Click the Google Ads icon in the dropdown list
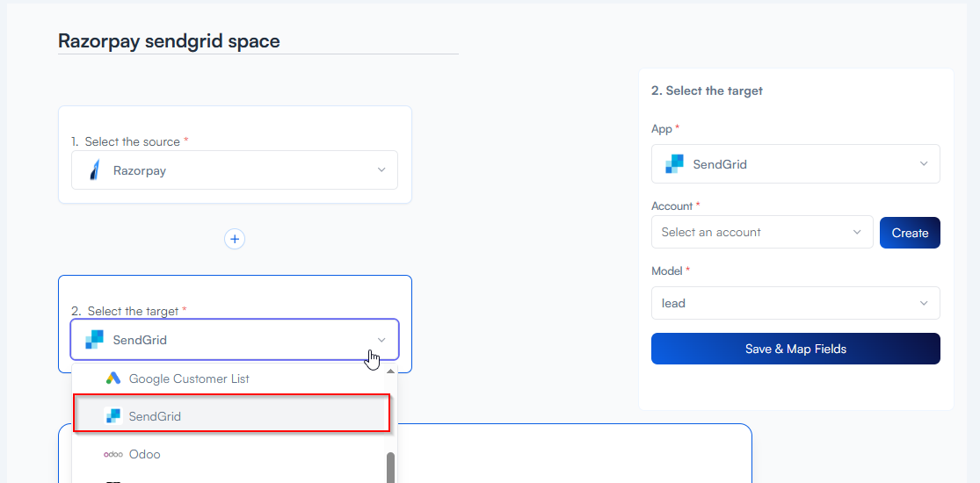The height and width of the screenshot is (483, 980). coord(113,378)
